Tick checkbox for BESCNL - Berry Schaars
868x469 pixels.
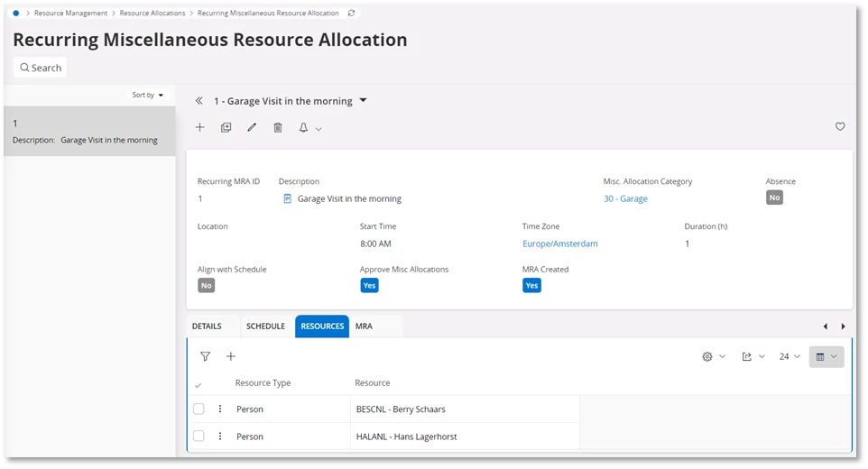[199, 409]
